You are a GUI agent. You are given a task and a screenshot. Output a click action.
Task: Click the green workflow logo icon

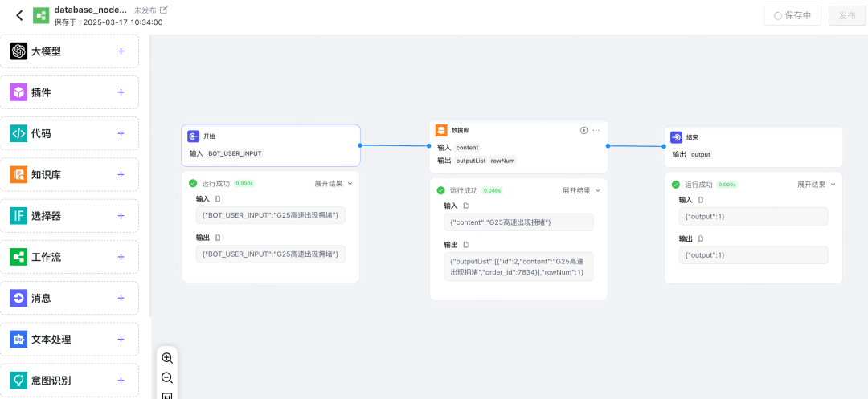pos(40,15)
